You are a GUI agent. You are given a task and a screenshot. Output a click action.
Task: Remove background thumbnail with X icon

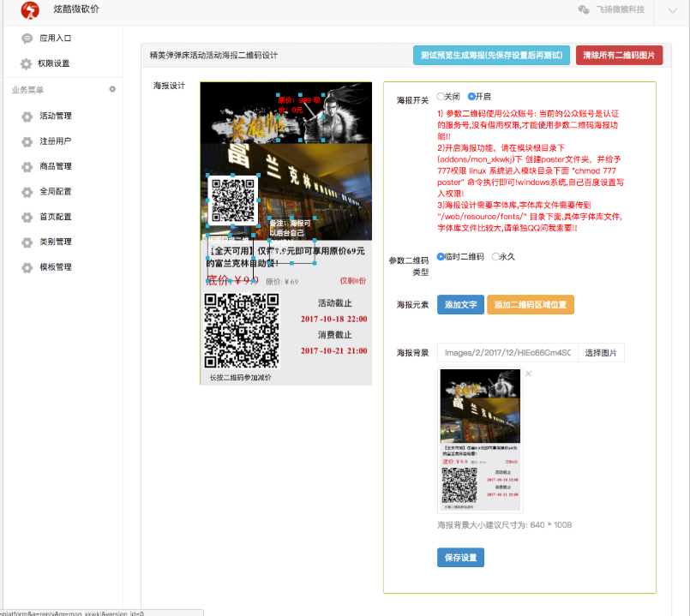[529, 374]
